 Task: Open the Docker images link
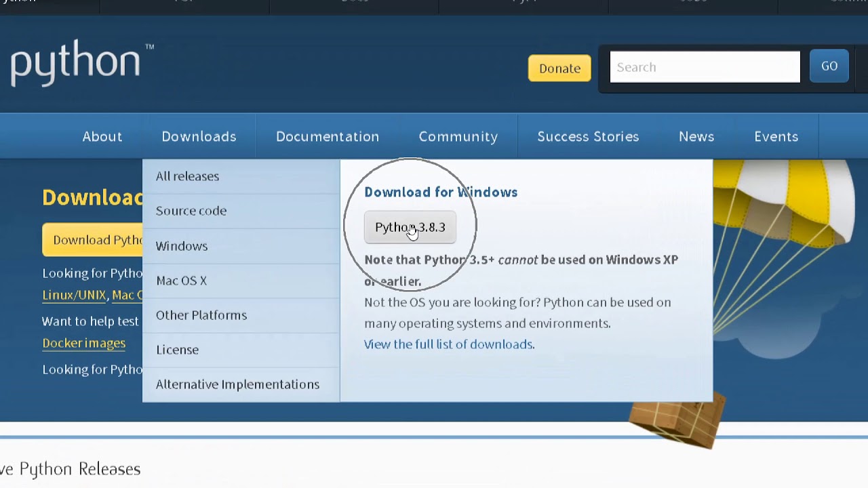(84, 343)
